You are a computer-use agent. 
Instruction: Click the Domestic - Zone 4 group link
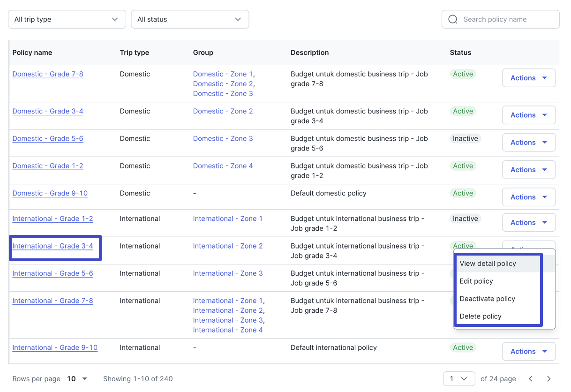223,166
